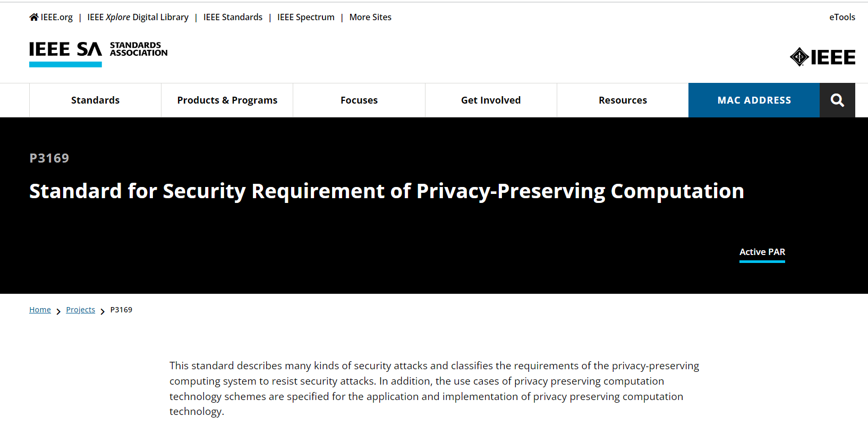868x425 pixels.
Task: Visit the IEEE Spectrum link
Action: pyautogui.click(x=306, y=17)
